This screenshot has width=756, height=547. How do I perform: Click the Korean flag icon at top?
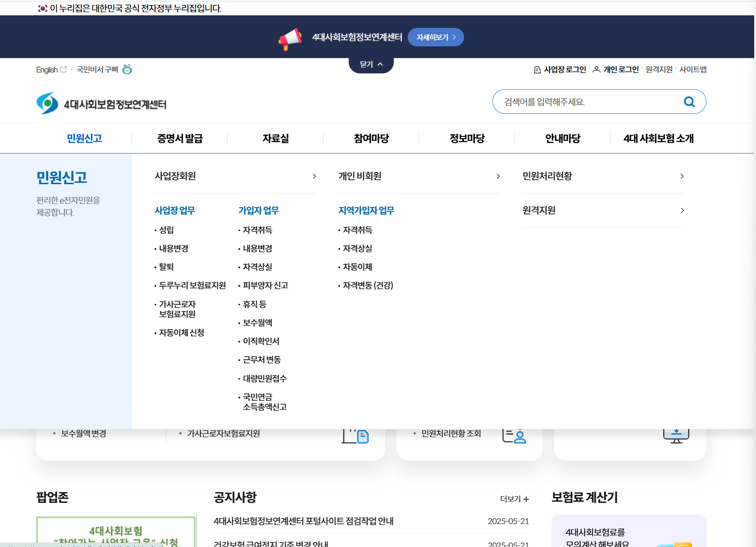coord(43,8)
